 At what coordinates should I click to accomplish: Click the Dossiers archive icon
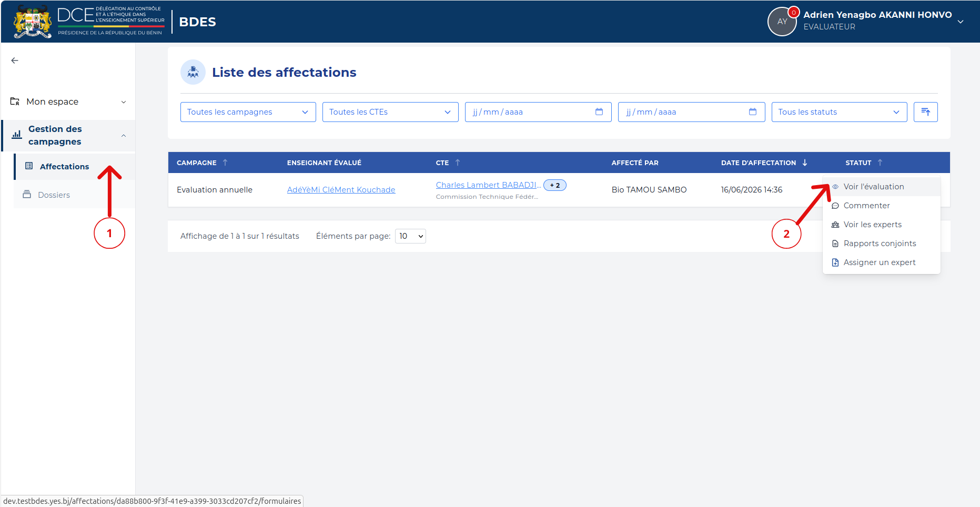pyautogui.click(x=27, y=195)
